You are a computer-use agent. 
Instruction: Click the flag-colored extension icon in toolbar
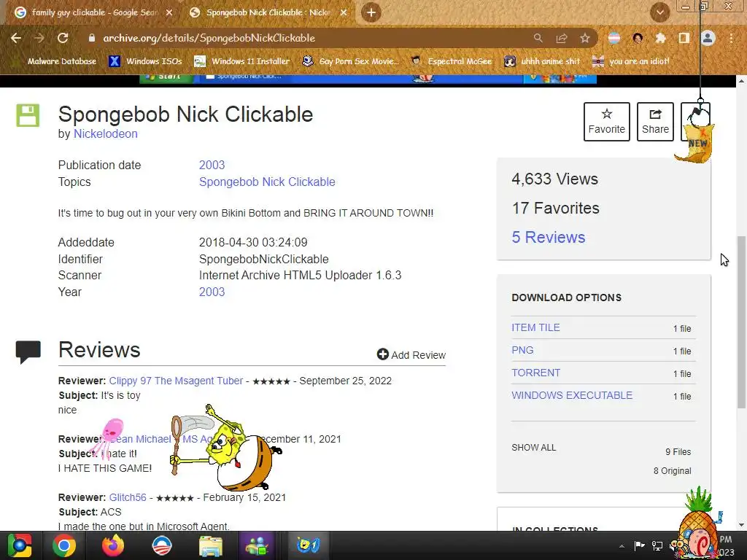(x=614, y=38)
